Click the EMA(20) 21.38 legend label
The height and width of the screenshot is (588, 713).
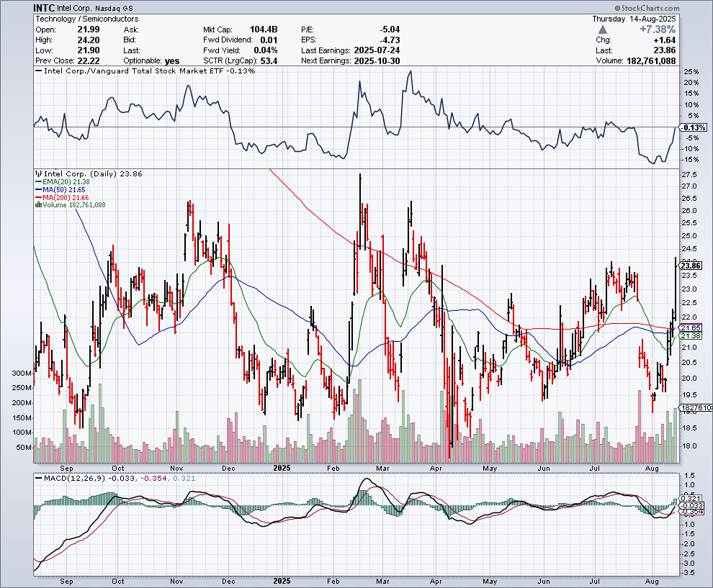coord(66,182)
